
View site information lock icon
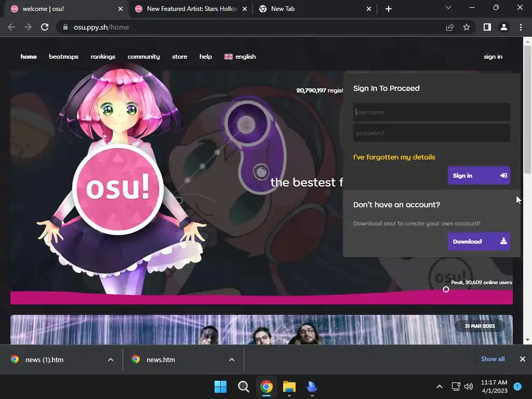pos(65,27)
